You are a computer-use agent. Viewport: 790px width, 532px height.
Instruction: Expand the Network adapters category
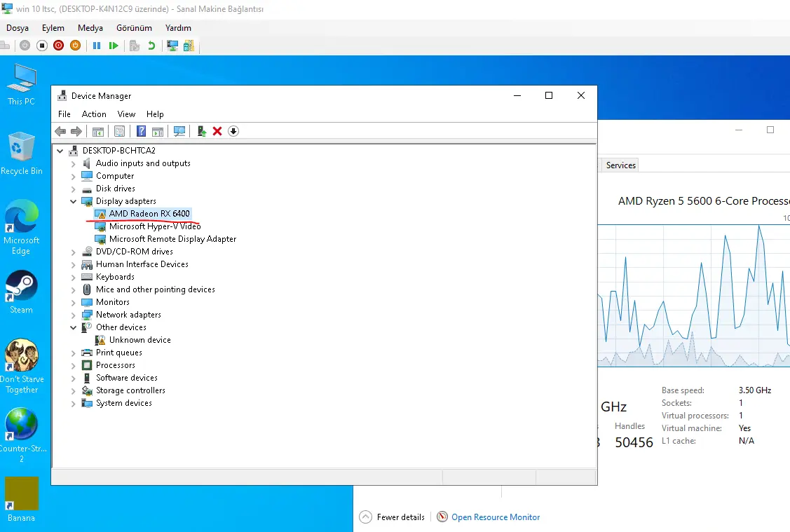coord(74,315)
